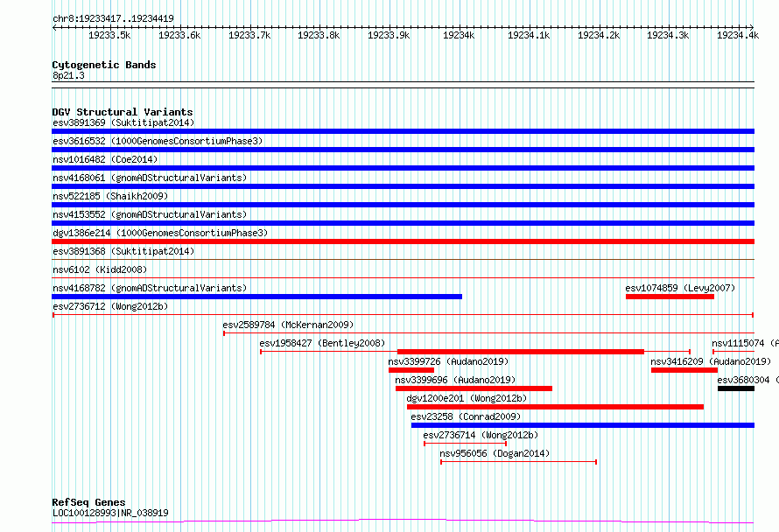Viewport: 779px width, 532px height.
Task: Select the esv3616532 1000GenomesConsortiumPhase3 label
Action: pyautogui.click(x=158, y=141)
